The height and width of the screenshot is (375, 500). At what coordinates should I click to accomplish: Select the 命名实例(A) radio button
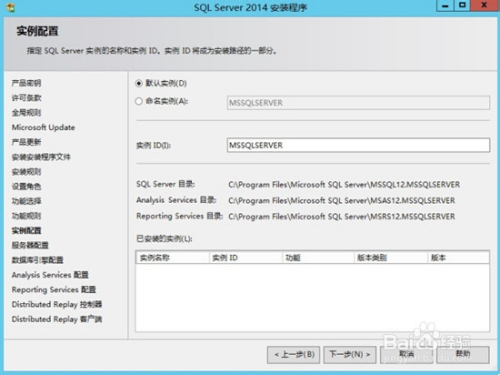[139, 101]
